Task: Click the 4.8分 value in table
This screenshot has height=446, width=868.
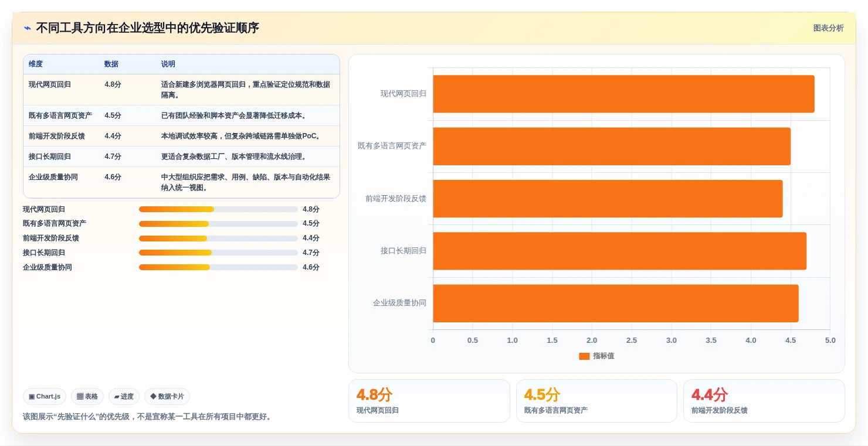Action: (113, 84)
